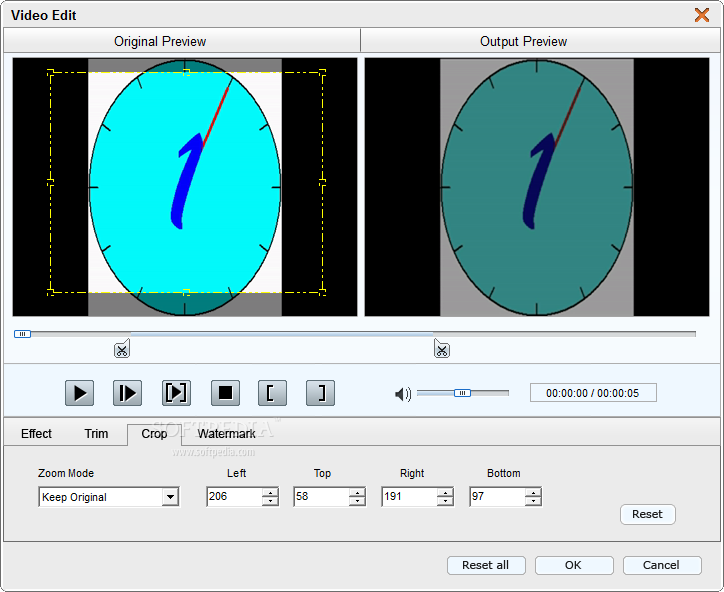Click the top-center crop edge handle
The width and height of the screenshot is (724, 592).
coord(186,72)
